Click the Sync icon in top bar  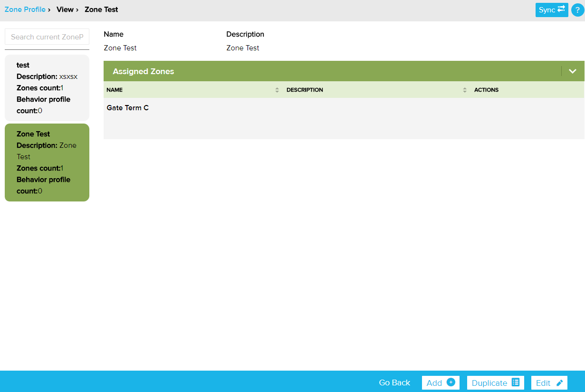(561, 10)
